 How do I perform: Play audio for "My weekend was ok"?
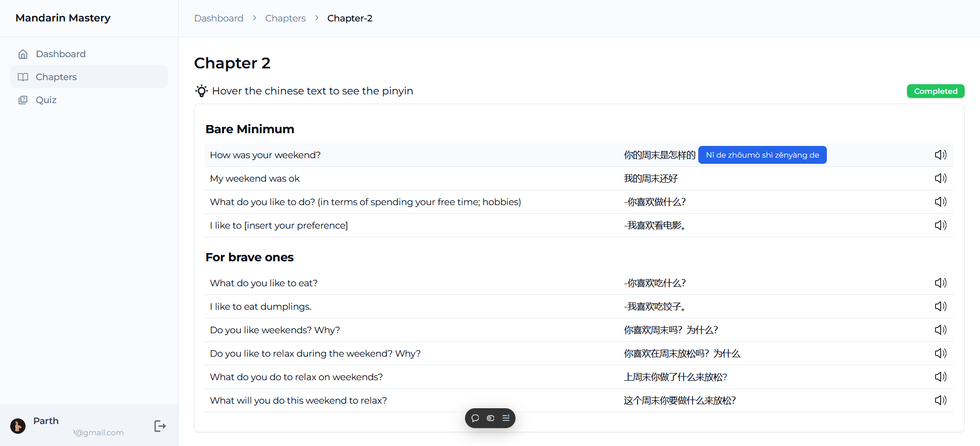[940, 178]
